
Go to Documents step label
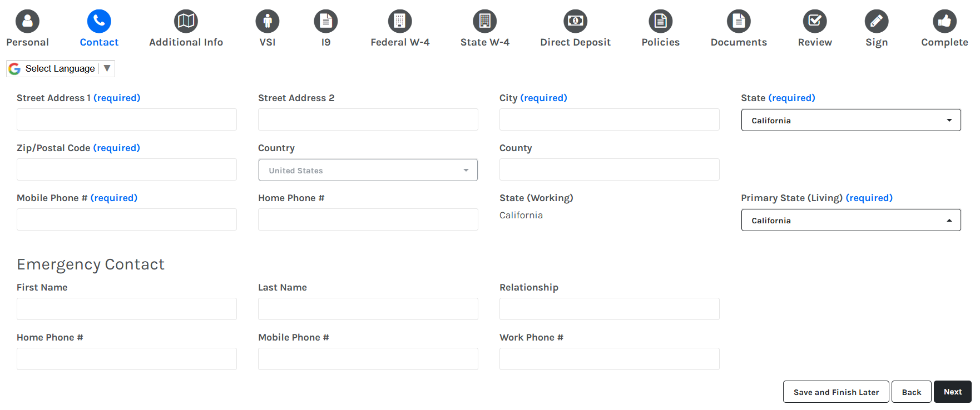point(739,42)
